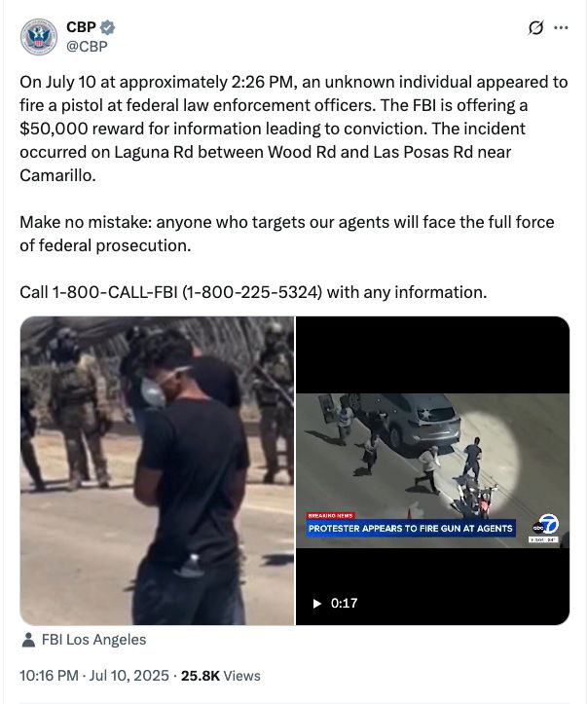Open the FBI Los Angeles tagged account
Image resolution: width=588 pixels, height=704 pixels.
93,640
